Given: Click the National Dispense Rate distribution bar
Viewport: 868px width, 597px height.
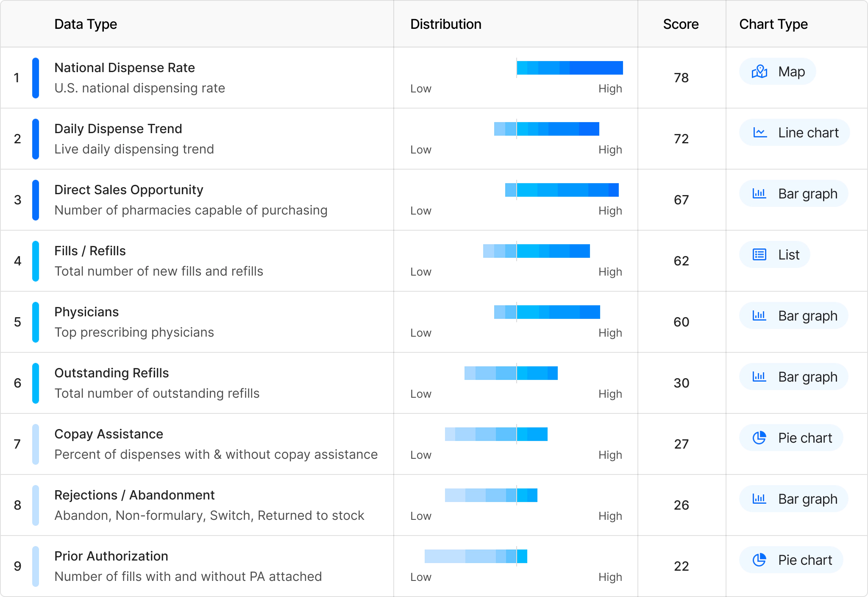Looking at the screenshot, I should point(570,68).
